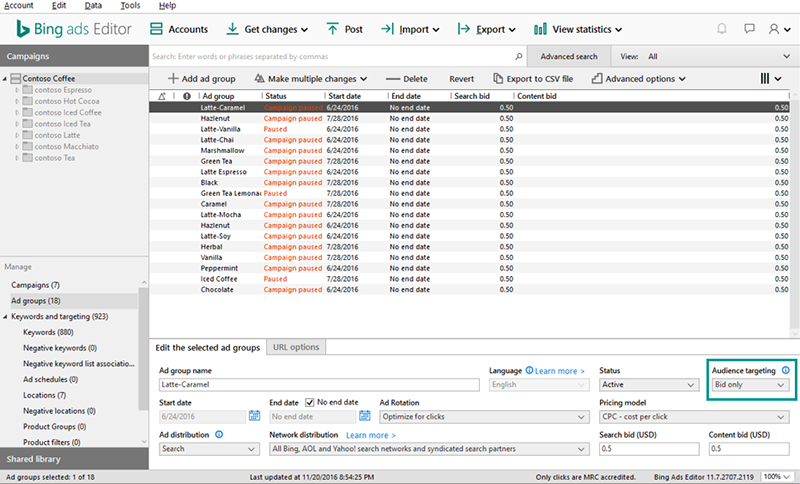Click the Ad distribution info icon

219,435
